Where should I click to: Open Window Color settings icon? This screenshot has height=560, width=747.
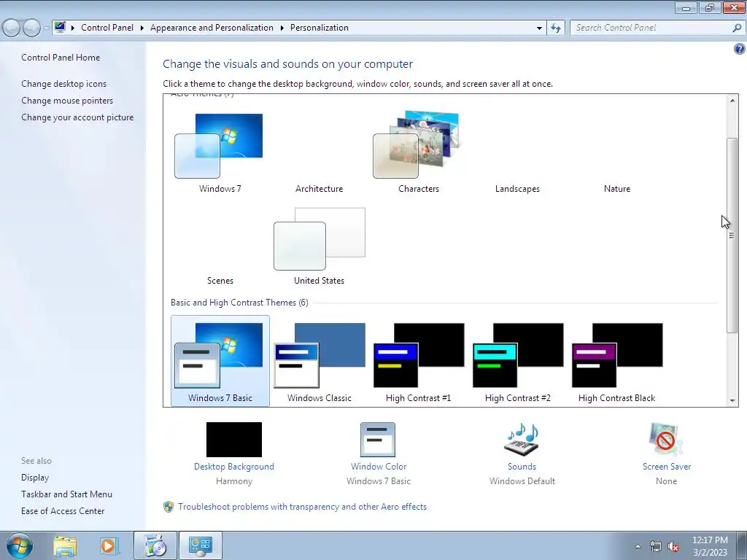[x=378, y=440]
